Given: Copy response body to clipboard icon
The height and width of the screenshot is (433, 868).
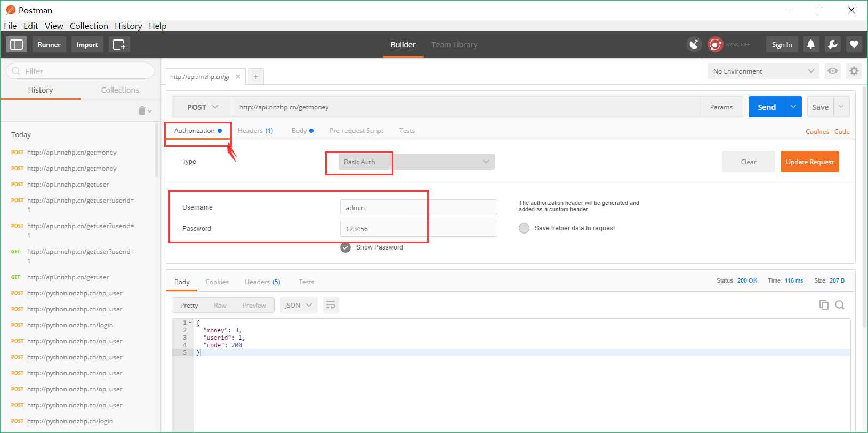Looking at the screenshot, I should click(x=824, y=305).
